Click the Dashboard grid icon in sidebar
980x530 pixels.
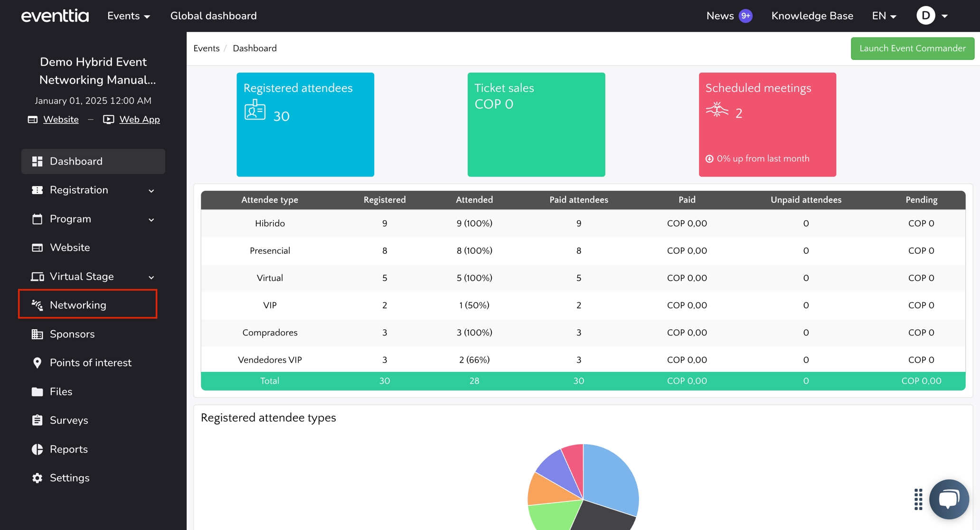[37, 161]
